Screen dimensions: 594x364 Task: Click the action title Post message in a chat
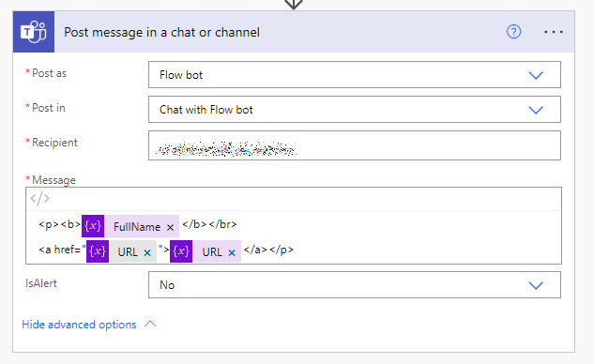pyautogui.click(x=161, y=32)
